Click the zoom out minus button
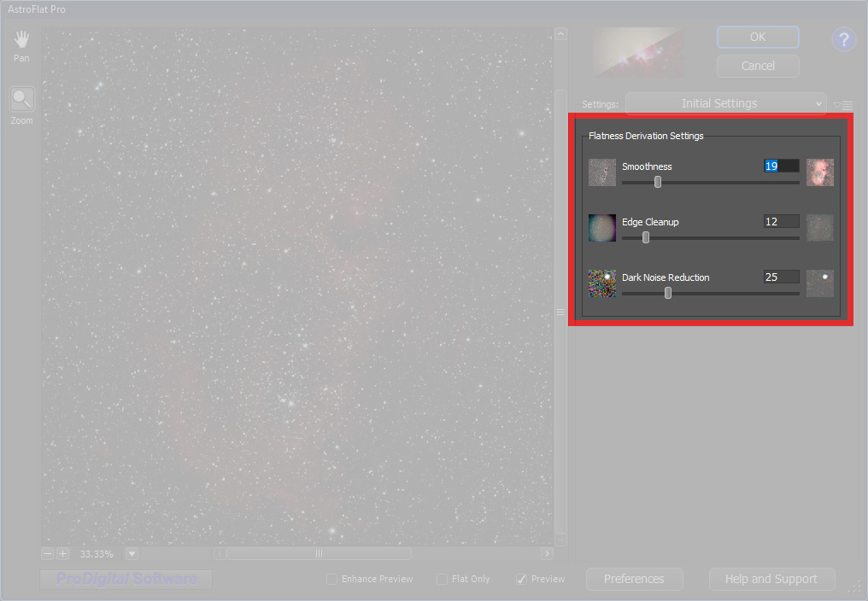868x601 pixels. [48, 553]
